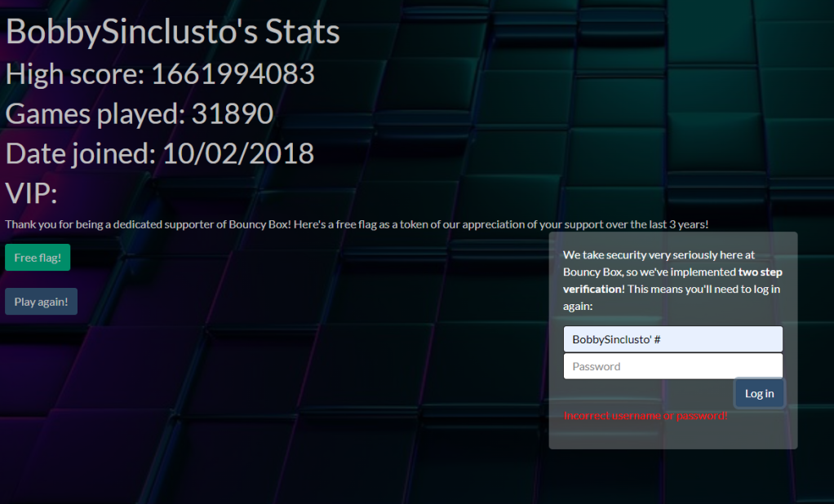Focus the username box to edit it
This screenshot has height=504, width=834.
tap(672, 338)
